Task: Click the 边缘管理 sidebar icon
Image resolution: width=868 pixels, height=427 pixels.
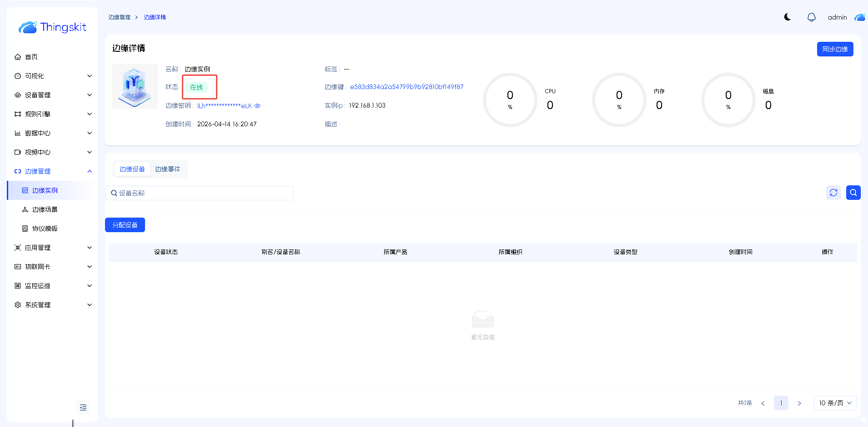Action: pos(18,171)
